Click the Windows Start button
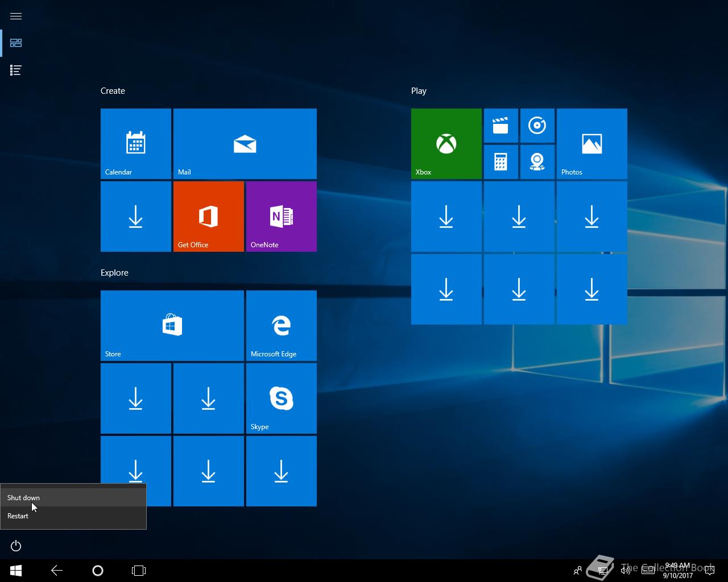This screenshot has width=728, height=582. pyautogui.click(x=16, y=571)
